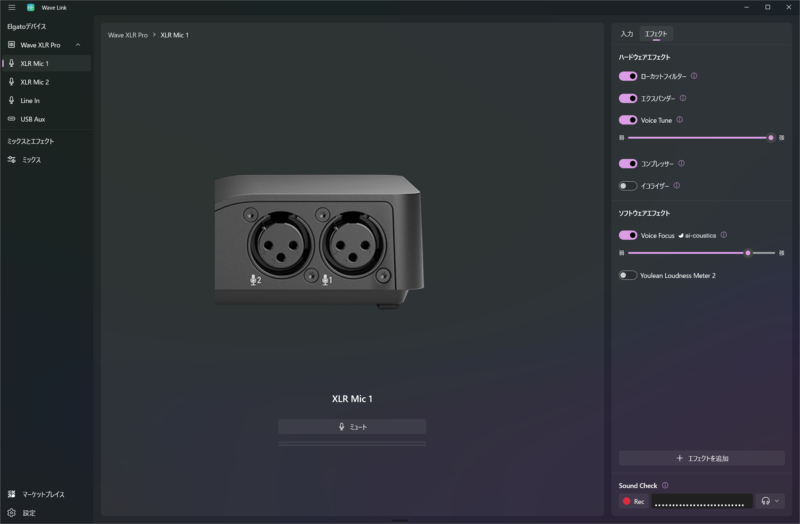Go to Wave XLR Pro breadcrumb
800x524 pixels.
point(128,35)
